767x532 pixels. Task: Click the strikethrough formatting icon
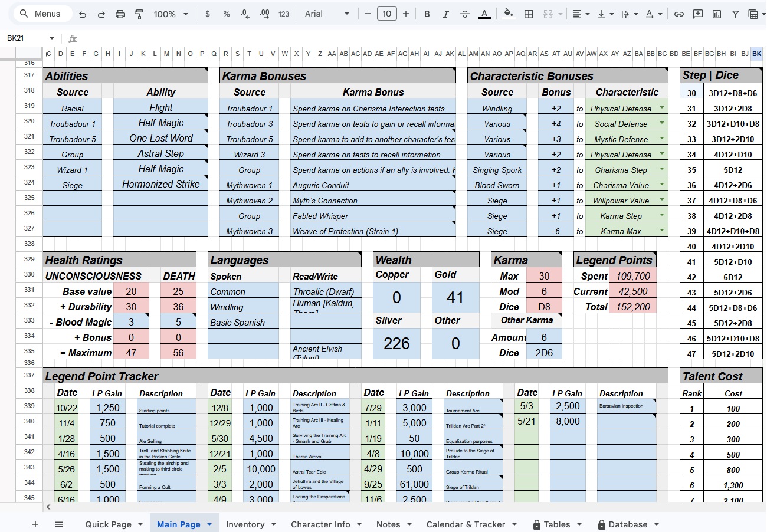(465, 14)
